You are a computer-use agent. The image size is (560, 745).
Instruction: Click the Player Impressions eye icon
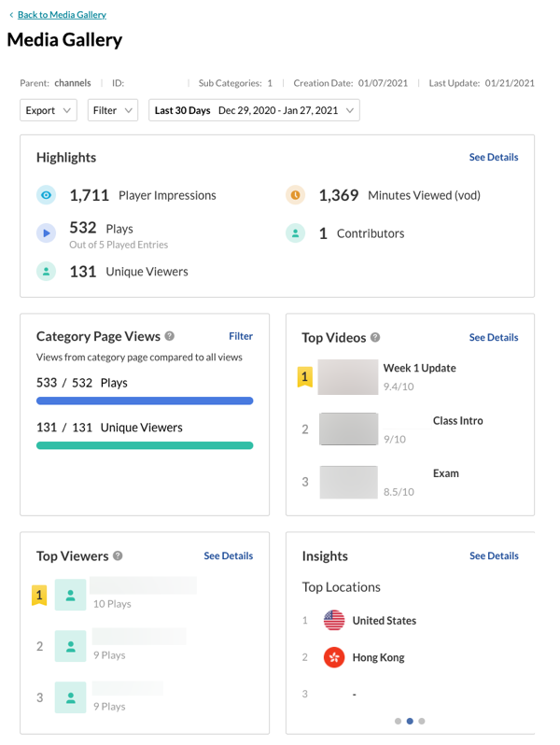[46, 195]
